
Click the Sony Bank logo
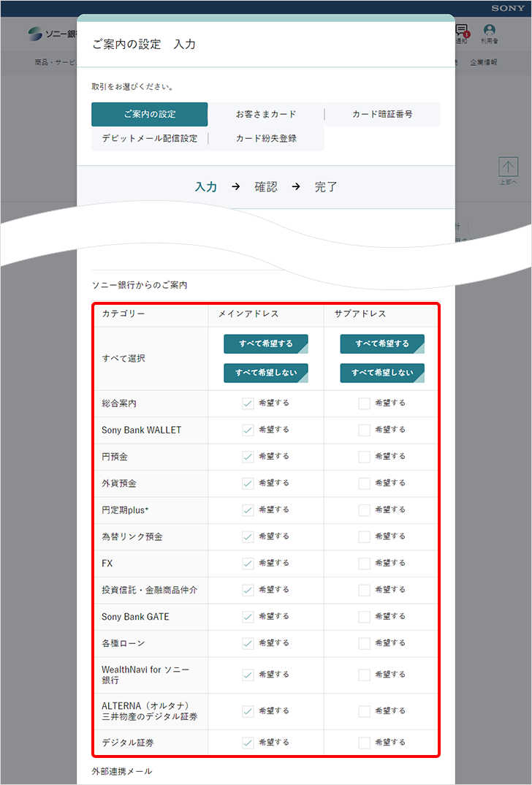53,34
